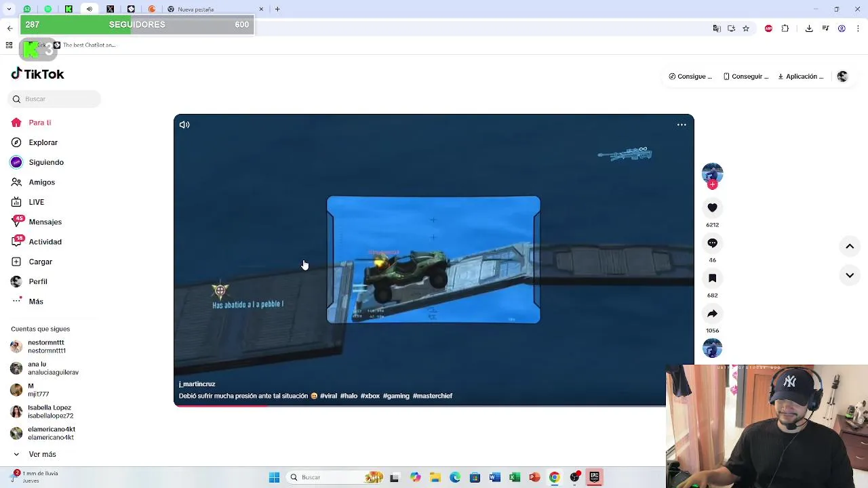Open elamericano4kt account
Screen dimensions: 868x488
pyautogui.click(x=43, y=433)
